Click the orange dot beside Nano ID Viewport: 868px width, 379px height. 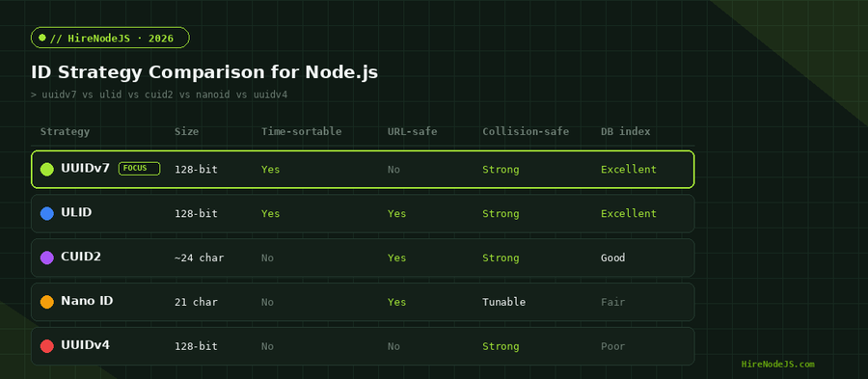click(x=47, y=302)
